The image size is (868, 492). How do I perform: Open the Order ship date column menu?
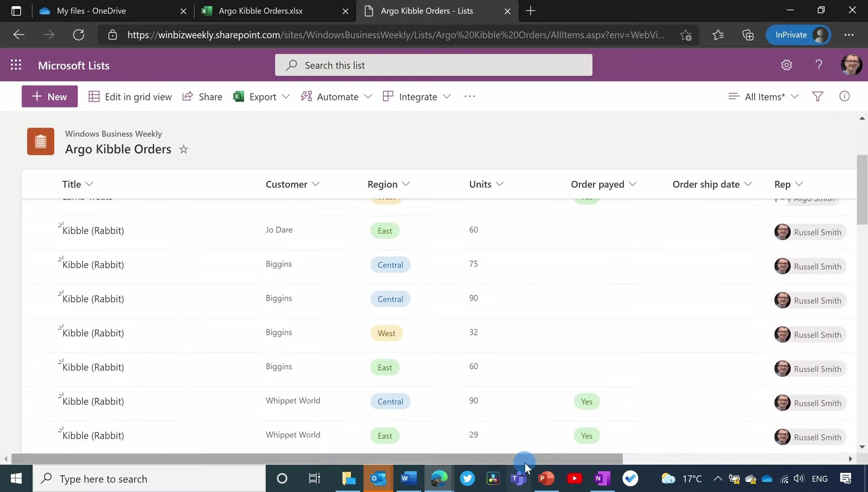click(x=712, y=184)
